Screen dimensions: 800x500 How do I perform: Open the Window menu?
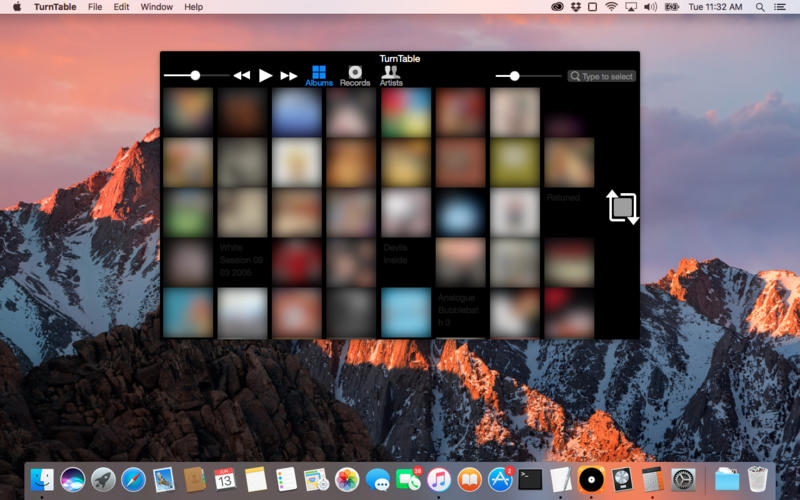(x=157, y=7)
